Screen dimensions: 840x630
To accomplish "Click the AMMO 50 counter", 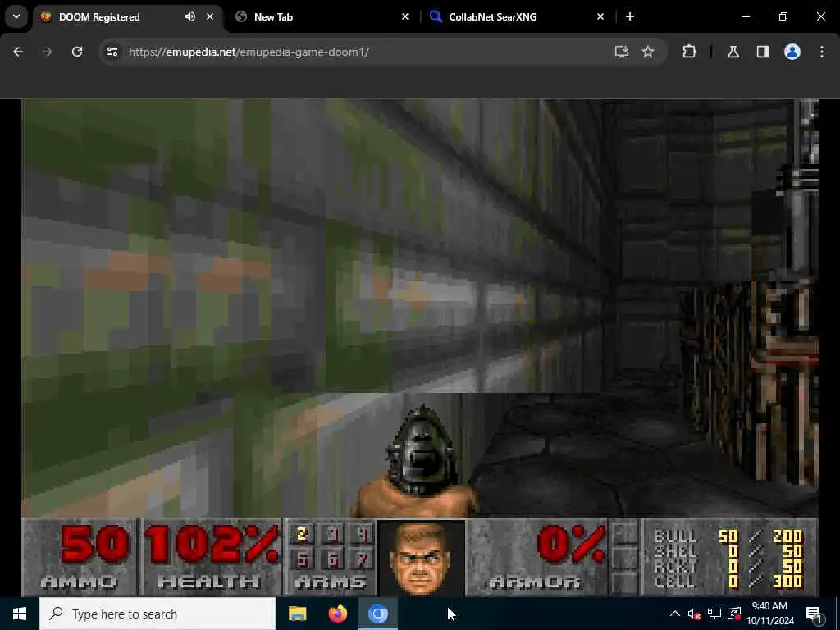I will click(x=80, y=557).
